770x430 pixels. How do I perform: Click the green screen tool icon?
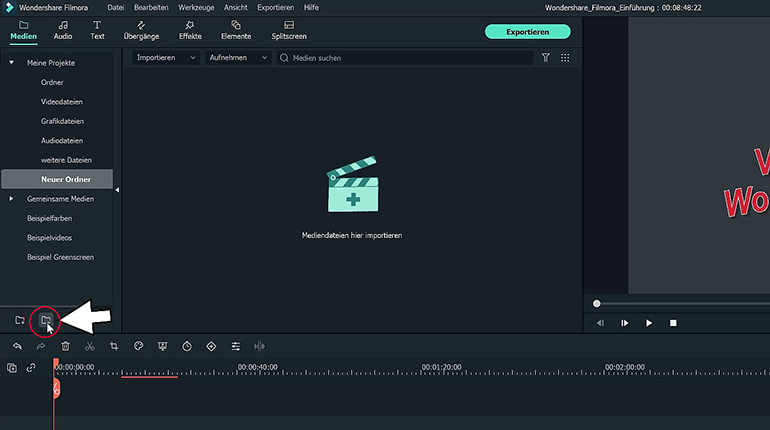point(163,347)
